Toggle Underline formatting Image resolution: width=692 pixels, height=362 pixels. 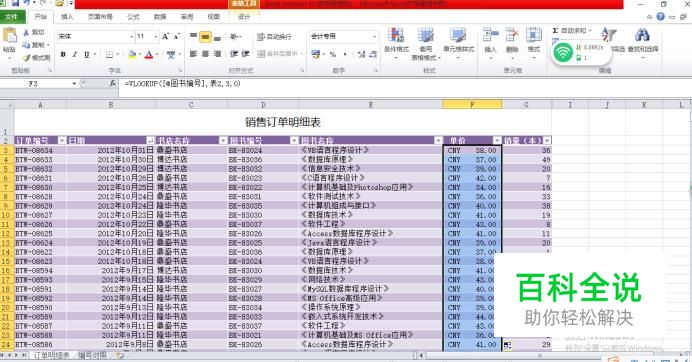(86, 54)
